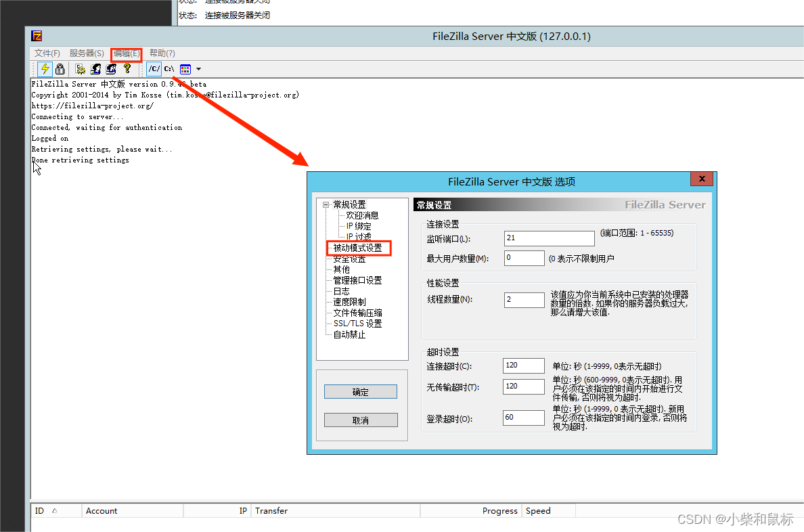The image size is (804, 532).
Task: Click log line 'Connecting to server...'
Action: point(77,117)
